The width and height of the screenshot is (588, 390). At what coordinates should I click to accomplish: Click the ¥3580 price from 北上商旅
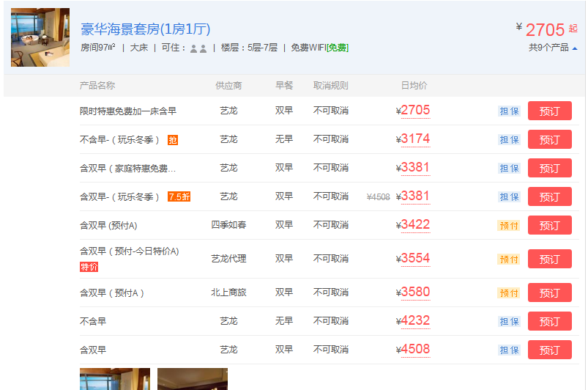[414, 292]
